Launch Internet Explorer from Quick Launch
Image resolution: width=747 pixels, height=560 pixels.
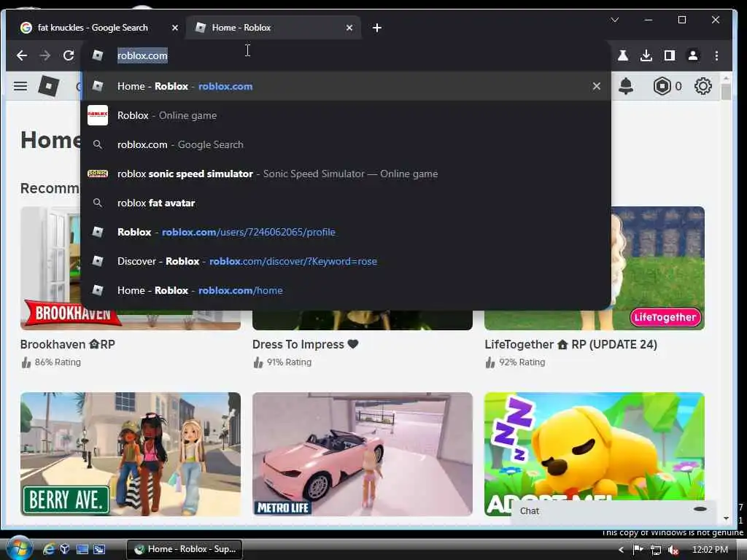tap(49, 550)
